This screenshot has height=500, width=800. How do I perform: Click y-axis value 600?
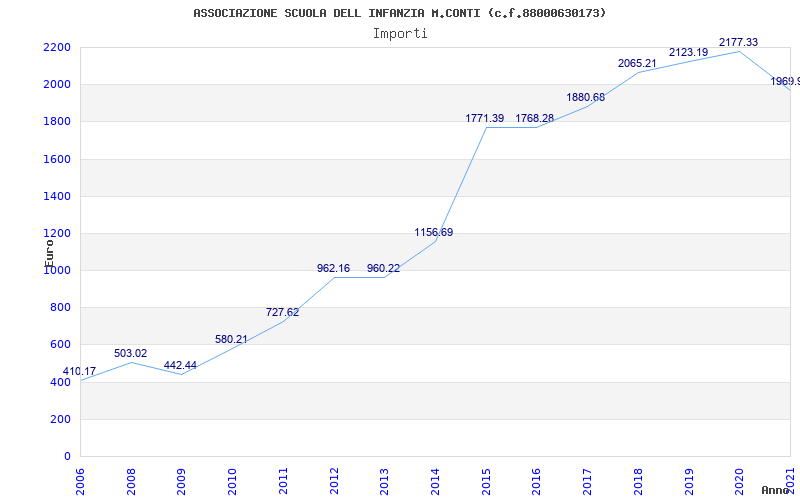60,345
